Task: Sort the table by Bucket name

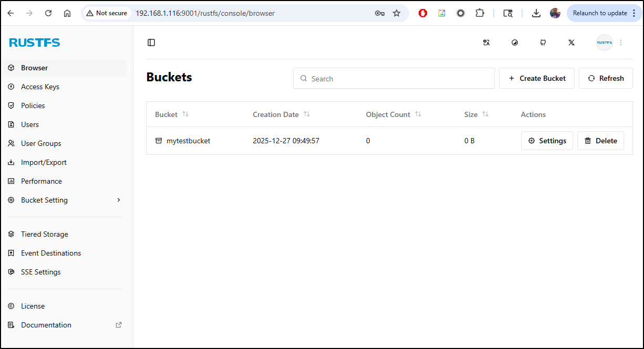Action: click(185, 114)
